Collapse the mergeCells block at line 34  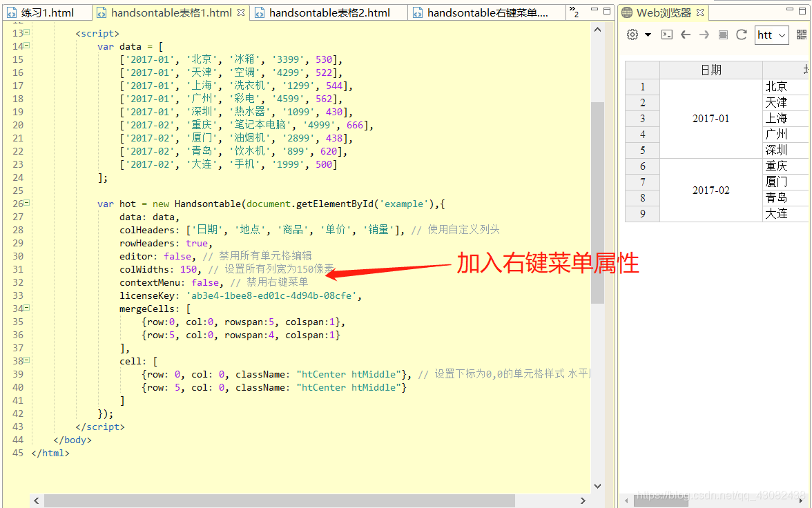(27, 308)
